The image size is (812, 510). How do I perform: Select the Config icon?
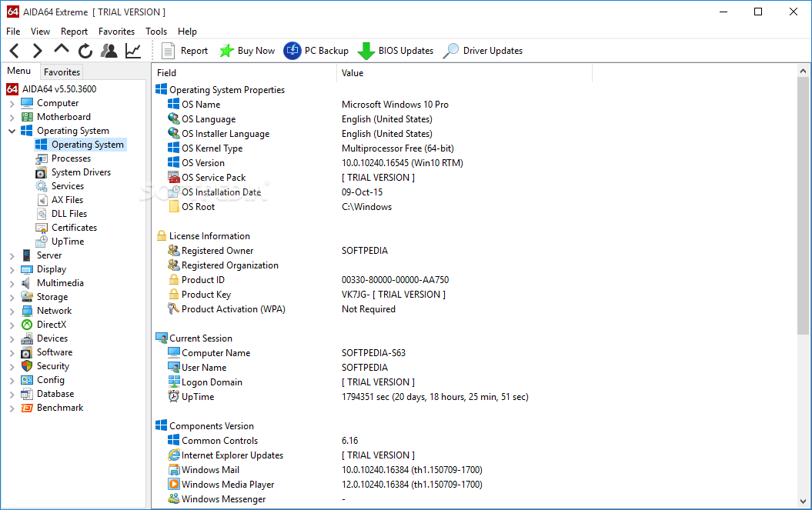point(27,380)
